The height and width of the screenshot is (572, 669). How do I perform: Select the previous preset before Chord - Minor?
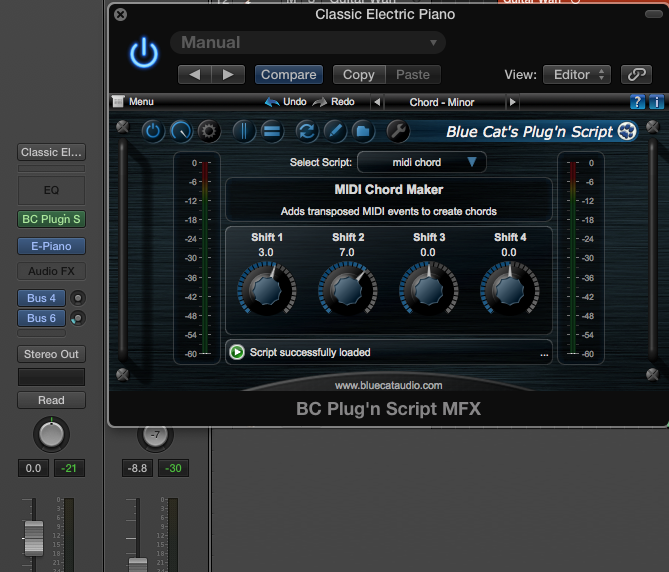point(377,102)
